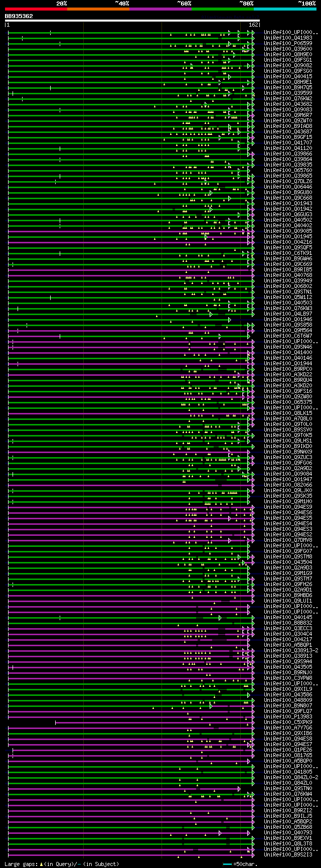Open hit UniRef100_Q40415
This screenshot has width=321, height=868.
288,76
